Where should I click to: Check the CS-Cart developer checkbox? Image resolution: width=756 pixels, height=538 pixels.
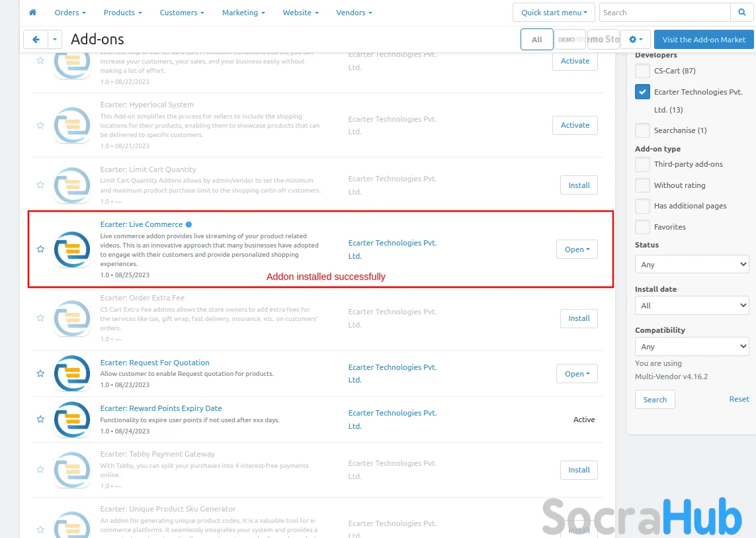[x=642, y=71]
